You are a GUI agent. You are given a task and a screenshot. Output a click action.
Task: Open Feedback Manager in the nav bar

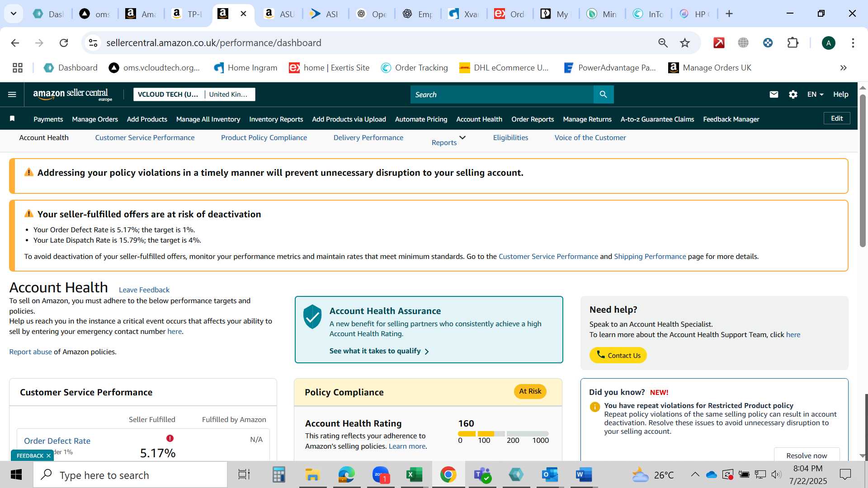731,119
